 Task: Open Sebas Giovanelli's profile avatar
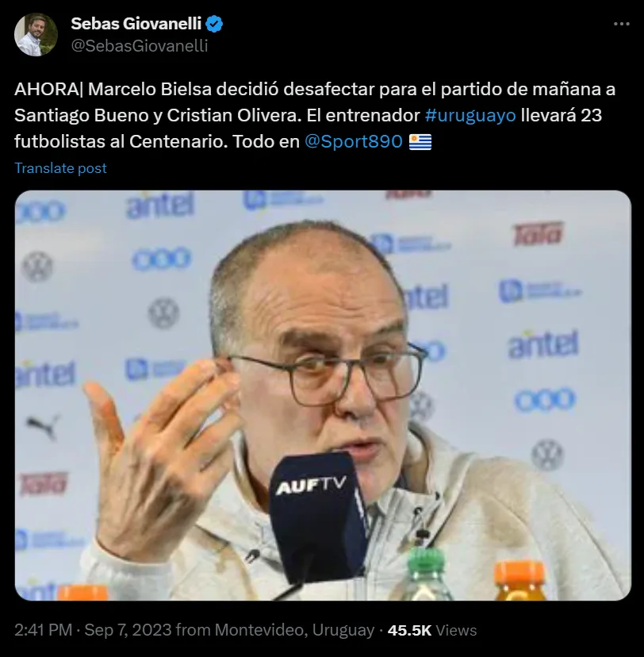[x=36, y=34]
